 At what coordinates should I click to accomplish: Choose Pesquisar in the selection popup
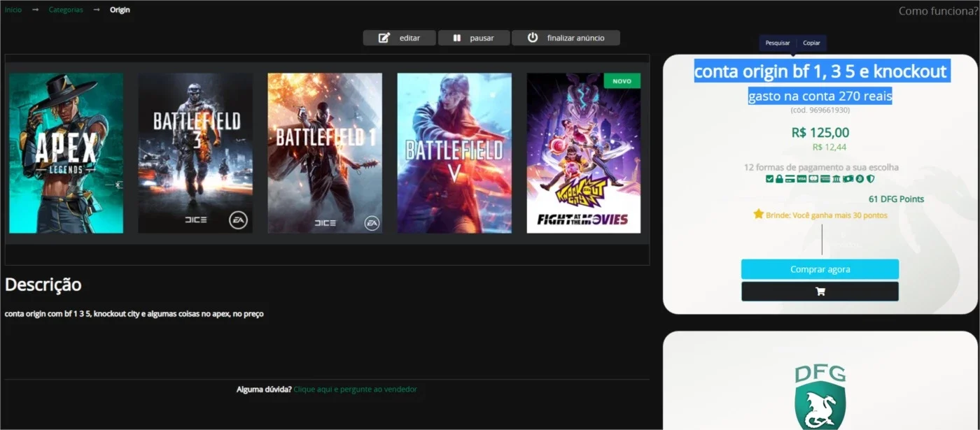pyautogui.click(x=778, y=43)
